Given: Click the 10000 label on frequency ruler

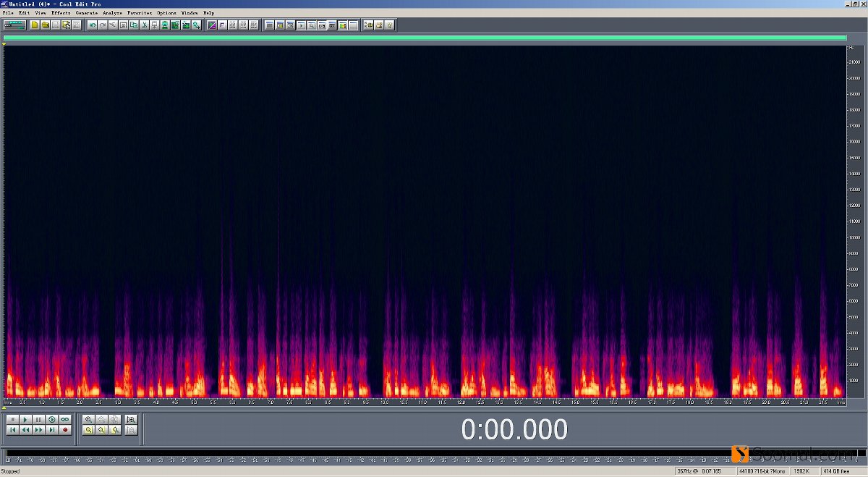Looking at the screenshot, I should coord(854,238).
